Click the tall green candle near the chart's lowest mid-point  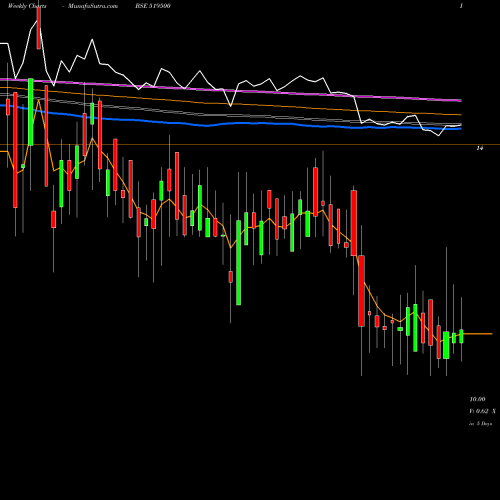click(x=239, y=262)
